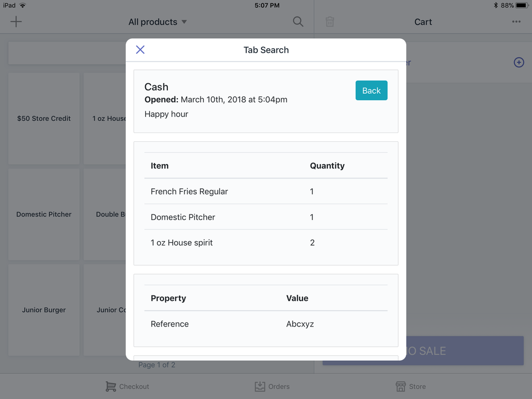532x399 pixels.
Task: Switch to the Checkout tab
Action: [127, 386]
